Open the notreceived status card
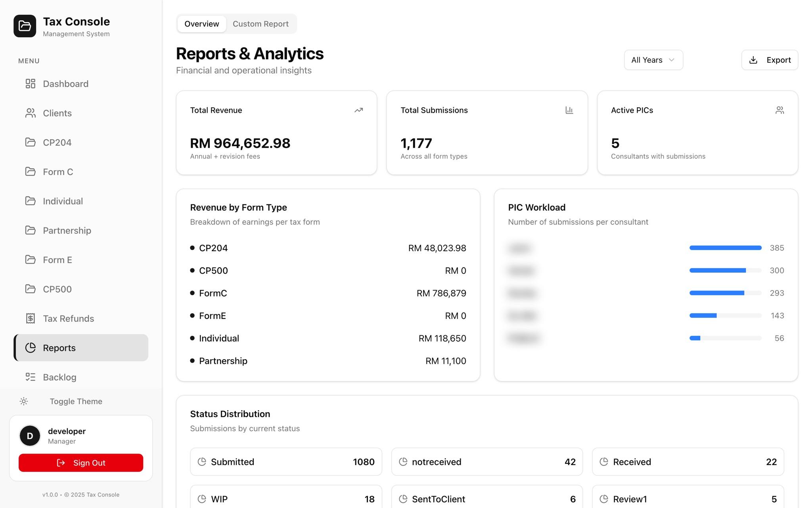This screenshot has width=812, height=508. tap(487, 462)
